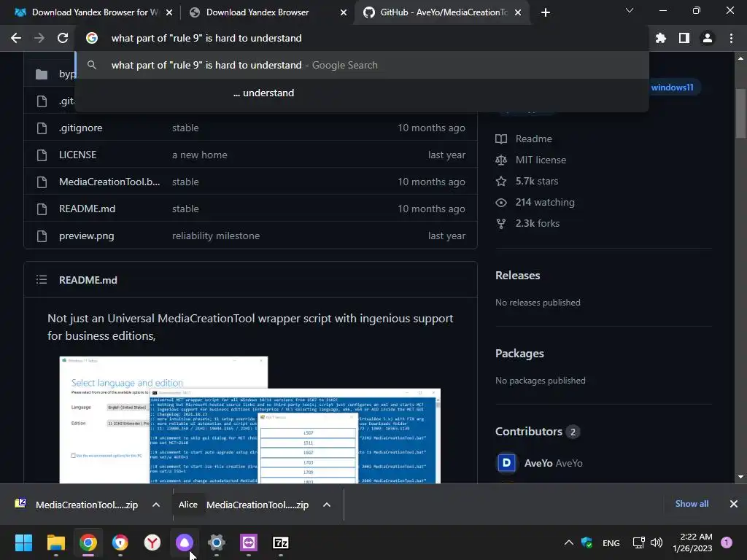The width and height of the screenshot is (747, 560).
Task: Open the Contributors heading
Action: click(529, 432)
